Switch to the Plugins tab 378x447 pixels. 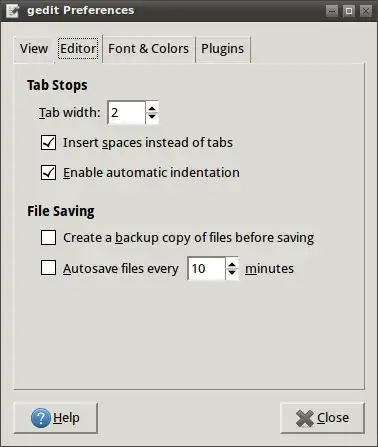(223, 49)
